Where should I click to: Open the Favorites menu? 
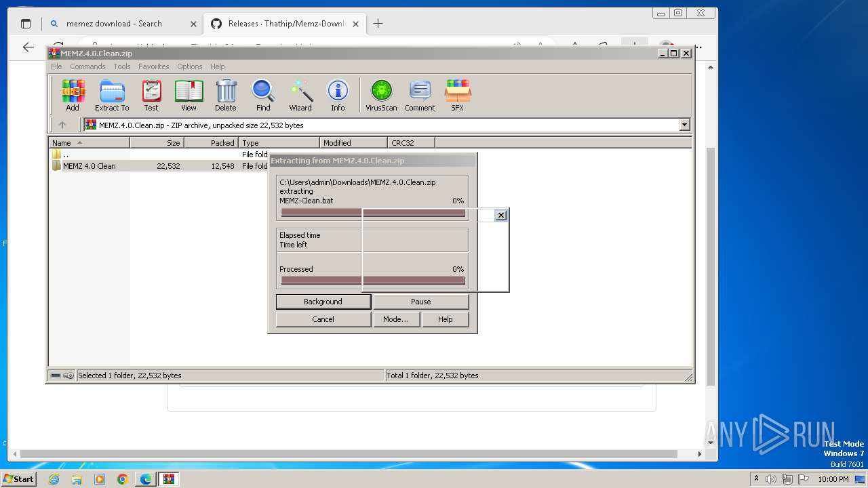(154, 66)
